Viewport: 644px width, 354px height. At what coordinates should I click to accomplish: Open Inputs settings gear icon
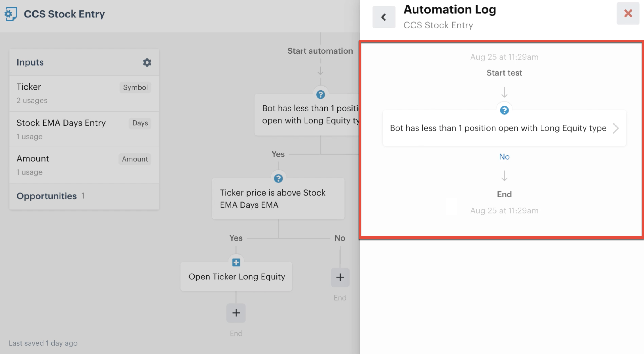point(147,62)
